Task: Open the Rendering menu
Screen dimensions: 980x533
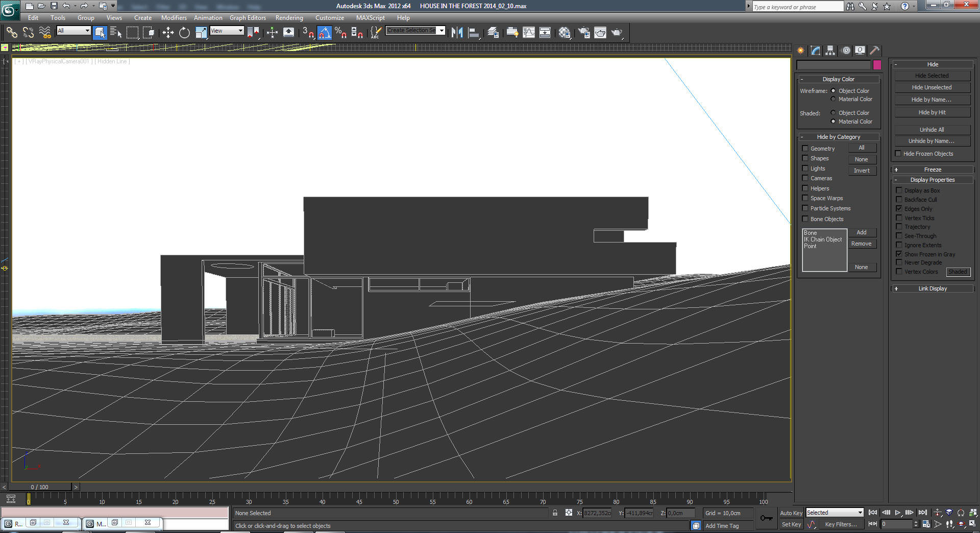Action: (x=289, y=17)
